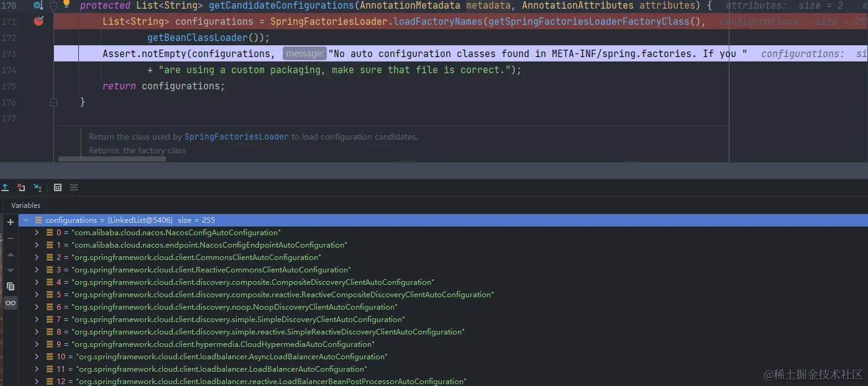
Task: Expand element 9 CloudHypermediaAutoConfiguration
Action: (37, 344)
